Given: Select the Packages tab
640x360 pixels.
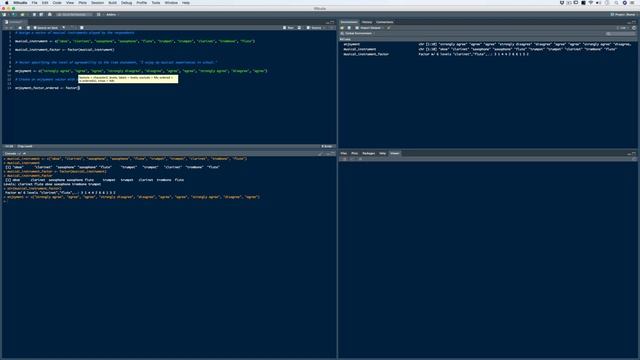Looking at the screenshot, I should click(x=369, y=153).
